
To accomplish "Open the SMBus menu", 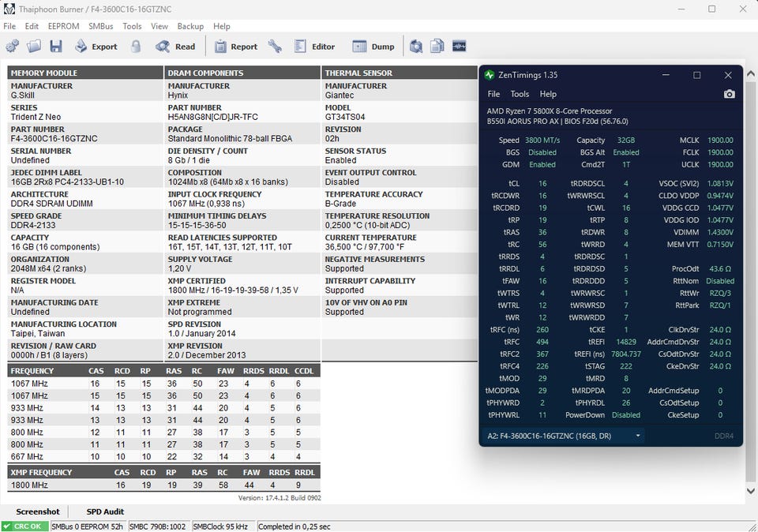I will (100, 26).
